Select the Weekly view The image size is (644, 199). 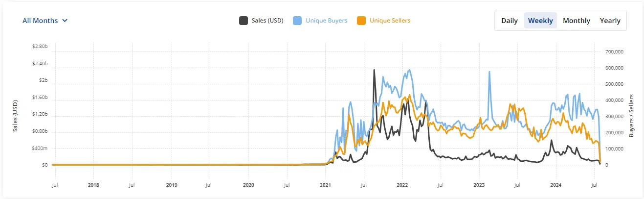click(x=540, y=21)
